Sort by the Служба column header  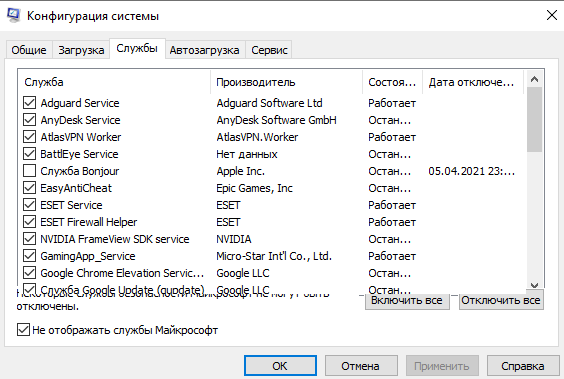[x=114, y=82]
